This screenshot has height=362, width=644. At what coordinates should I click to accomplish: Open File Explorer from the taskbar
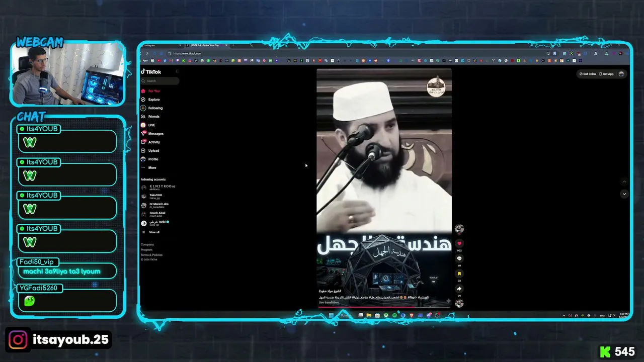point(369,315)
